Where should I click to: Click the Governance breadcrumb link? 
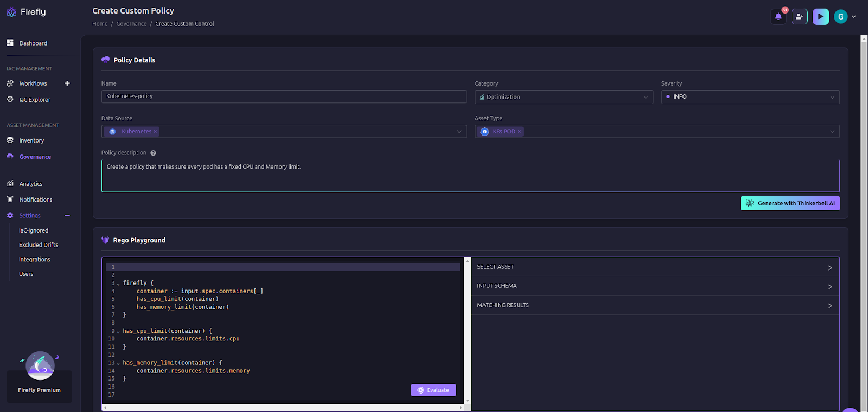tap(131, 24)
